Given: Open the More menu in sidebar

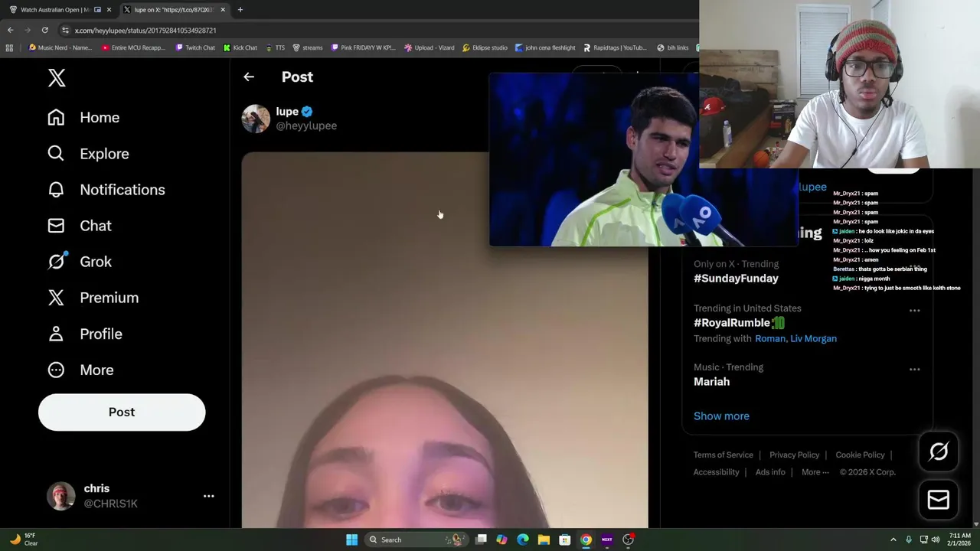Looking at the screenshot, I should [x=80, y=370].
